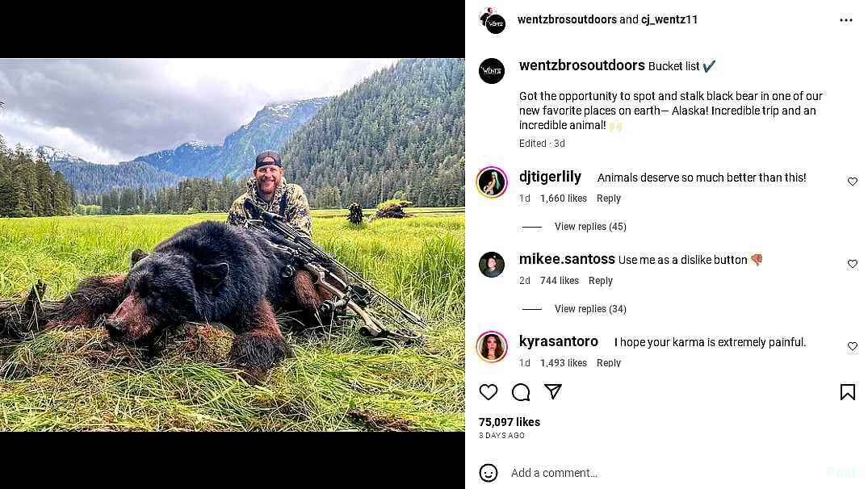Open kyrasantoro's profile avatar
Viewport: 868px width, 489px height.
click(x=492, y=347)
